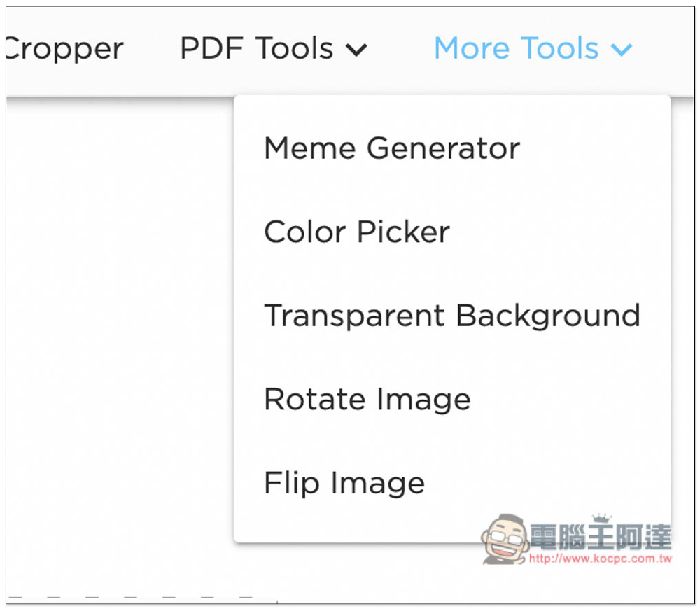Open the Rotate Image tool

click(x=367, y=400)
